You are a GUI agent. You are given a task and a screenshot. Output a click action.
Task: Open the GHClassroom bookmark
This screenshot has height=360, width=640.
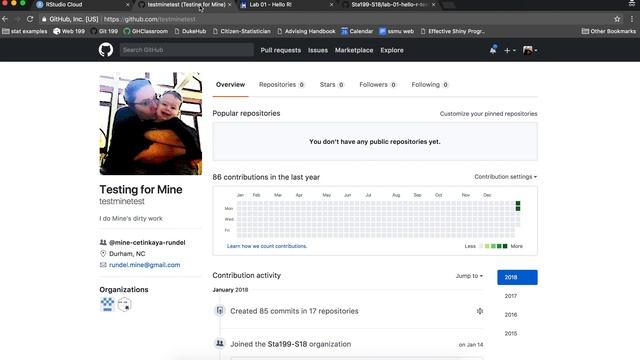[x=145, y=31]
